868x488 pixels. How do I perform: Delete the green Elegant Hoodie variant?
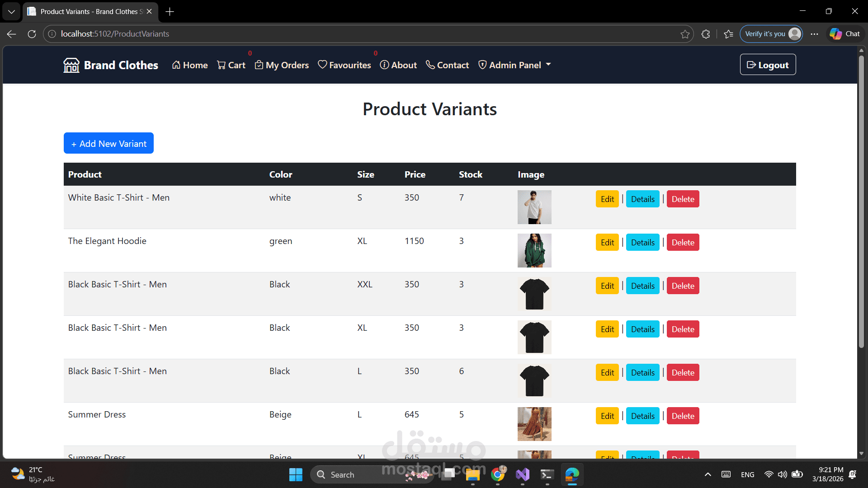[x=683, y=243]
